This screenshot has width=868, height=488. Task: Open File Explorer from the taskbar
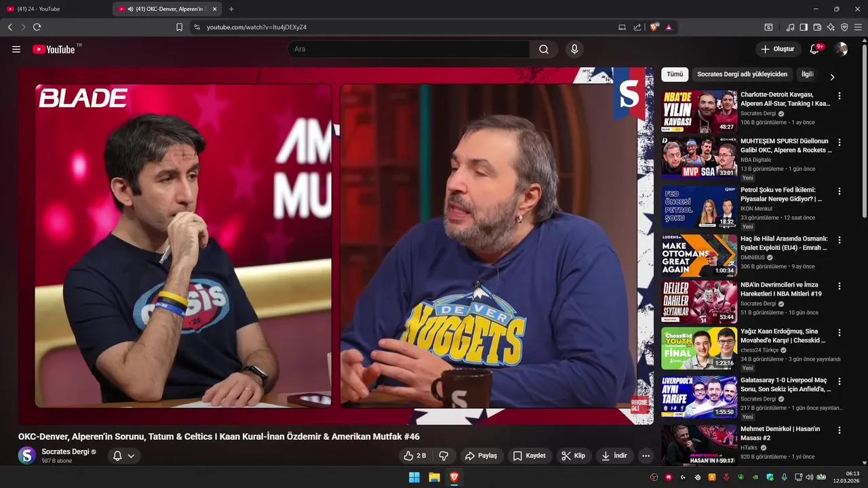[434, 477]
